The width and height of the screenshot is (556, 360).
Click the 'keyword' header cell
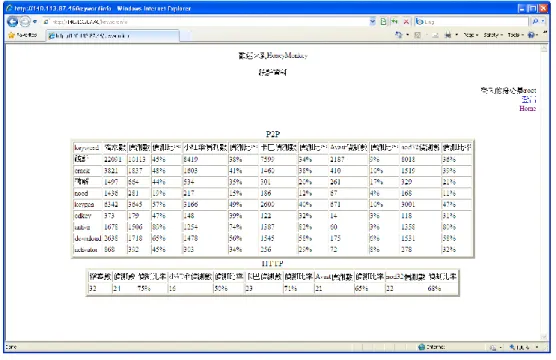(87, 148)
